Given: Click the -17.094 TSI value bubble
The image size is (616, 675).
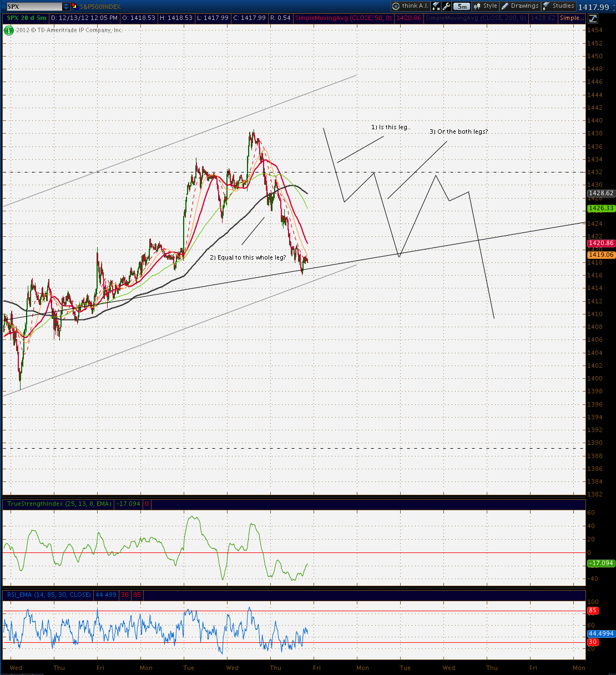Looking at the screenshot, I should tap(601, 563).
